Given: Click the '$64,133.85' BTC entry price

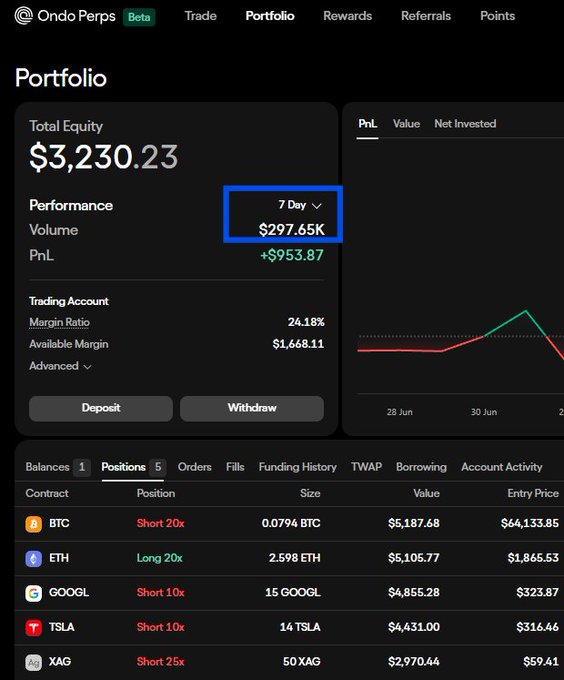Looking at the screenshot, I should [530, 523].
